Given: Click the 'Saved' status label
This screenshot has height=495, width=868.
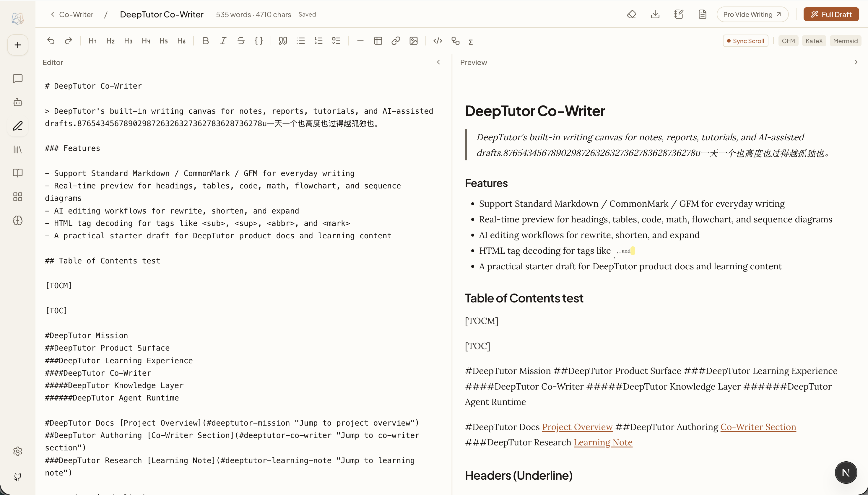Looking at the screenshot, I should 307,14.
